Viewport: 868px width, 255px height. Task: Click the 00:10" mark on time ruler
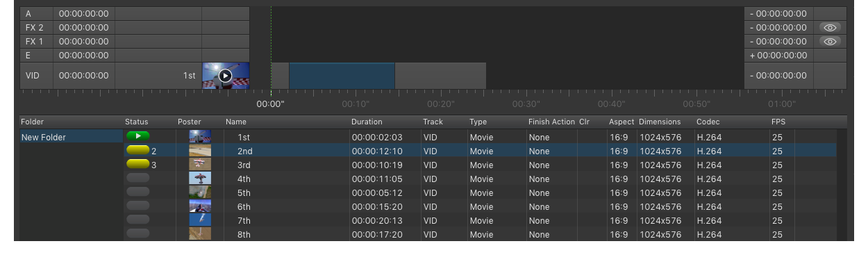(x=356, y=104)
